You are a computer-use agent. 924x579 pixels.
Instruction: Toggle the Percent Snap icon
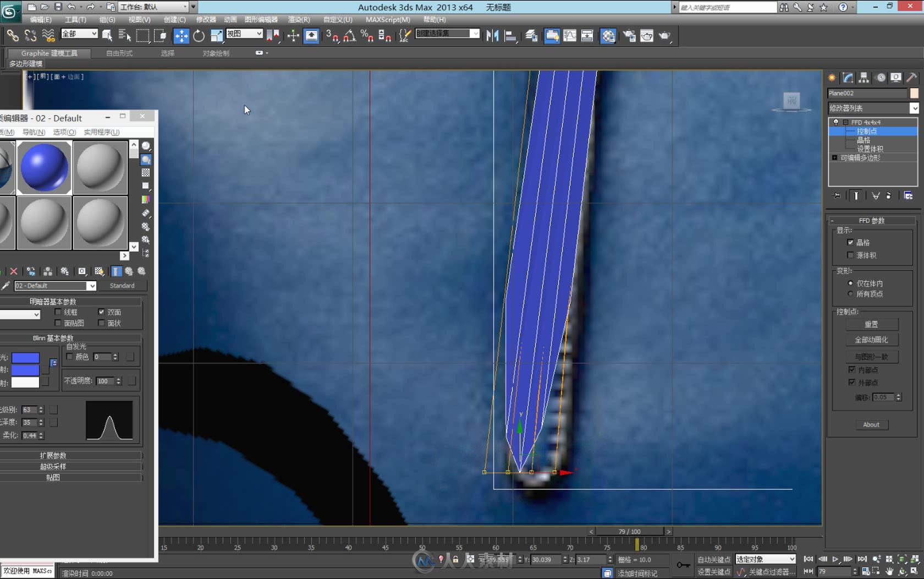click(x=367, y=36)
